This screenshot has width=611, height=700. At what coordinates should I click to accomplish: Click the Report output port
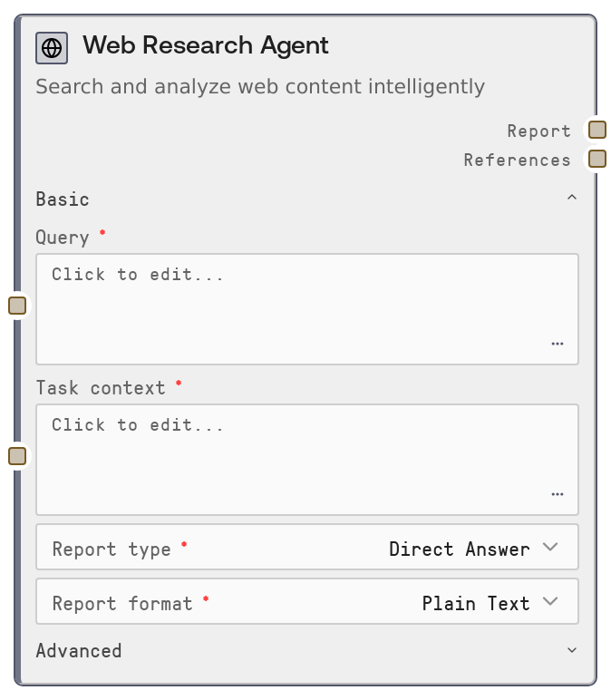point(596,130)
